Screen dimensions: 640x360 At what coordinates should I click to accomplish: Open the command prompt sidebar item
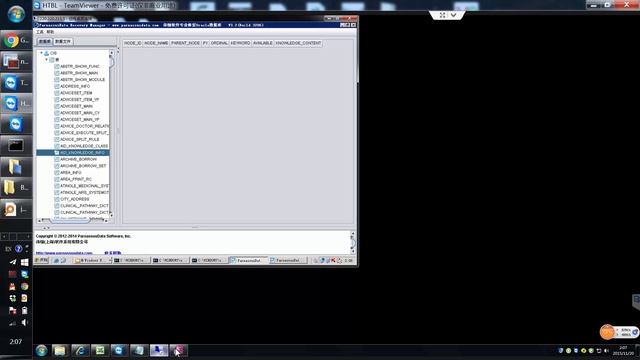tap(16, 145)
